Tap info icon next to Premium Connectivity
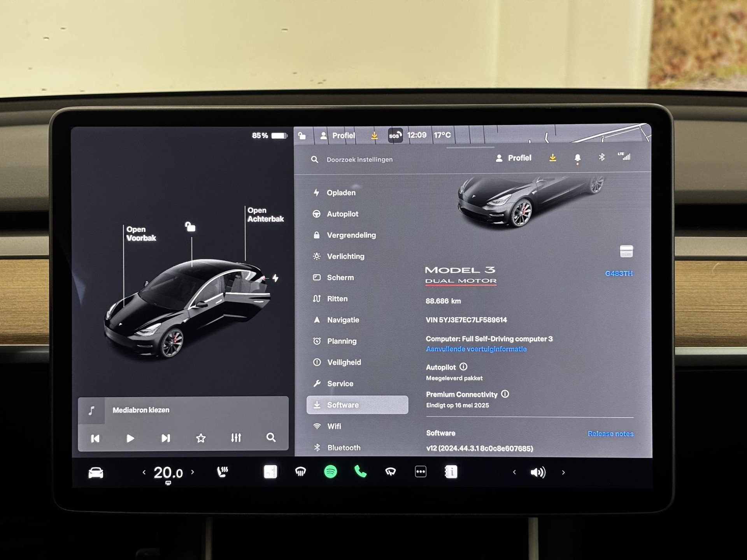This screenshot has width=747, height=560. click(505, 394)
